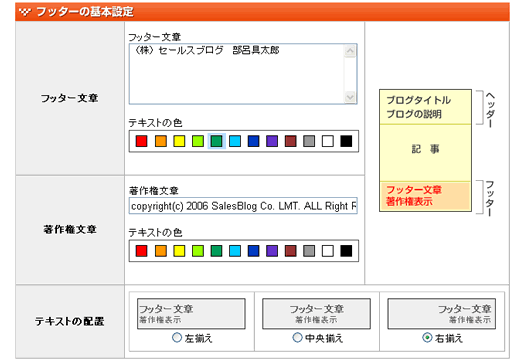Pick white swatch for copyright text color

coord(328,250)
